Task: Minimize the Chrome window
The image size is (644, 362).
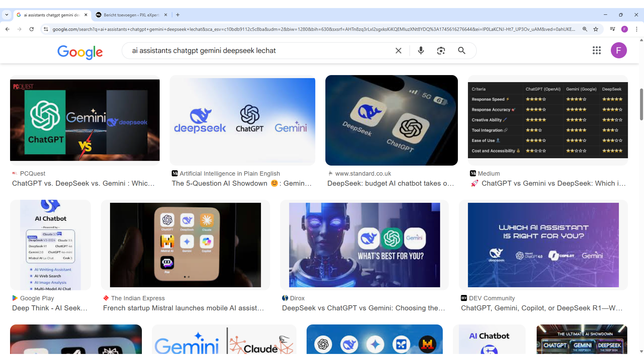Action: tap(605, 15)
